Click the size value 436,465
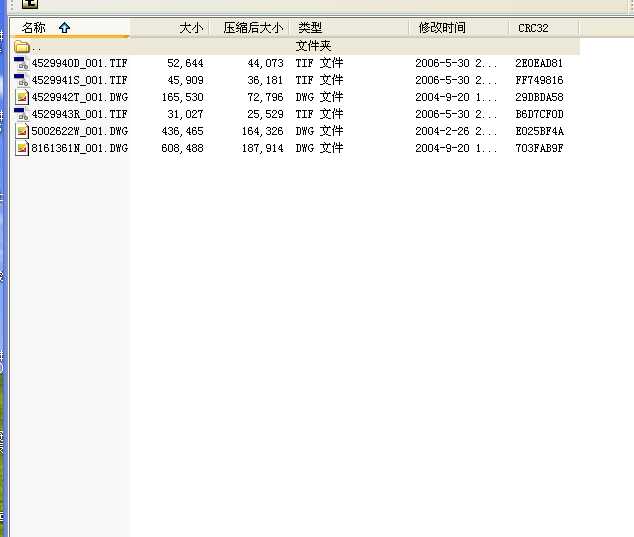 (x=182, y=131)
